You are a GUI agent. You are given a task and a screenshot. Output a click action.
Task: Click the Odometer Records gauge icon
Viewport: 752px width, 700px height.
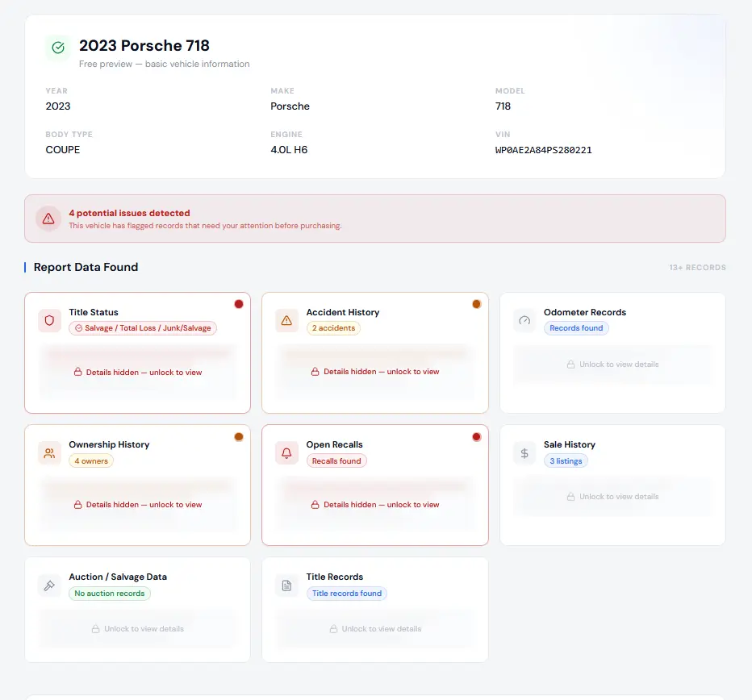click(x=524, y=321)
